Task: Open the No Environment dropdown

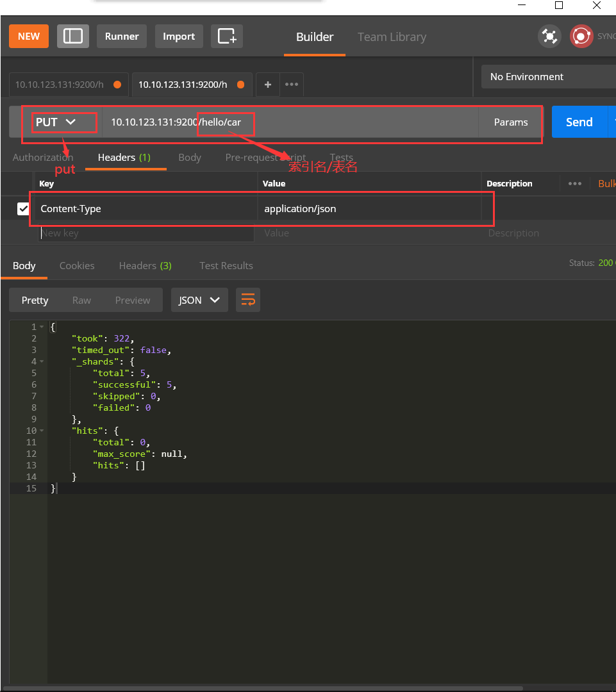Action: coord(549,77)
